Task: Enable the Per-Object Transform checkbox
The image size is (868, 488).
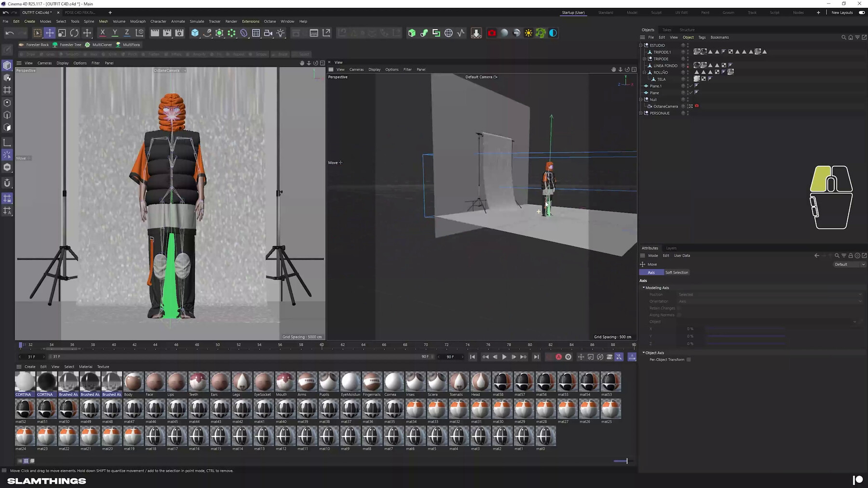Action: (689, 359)
